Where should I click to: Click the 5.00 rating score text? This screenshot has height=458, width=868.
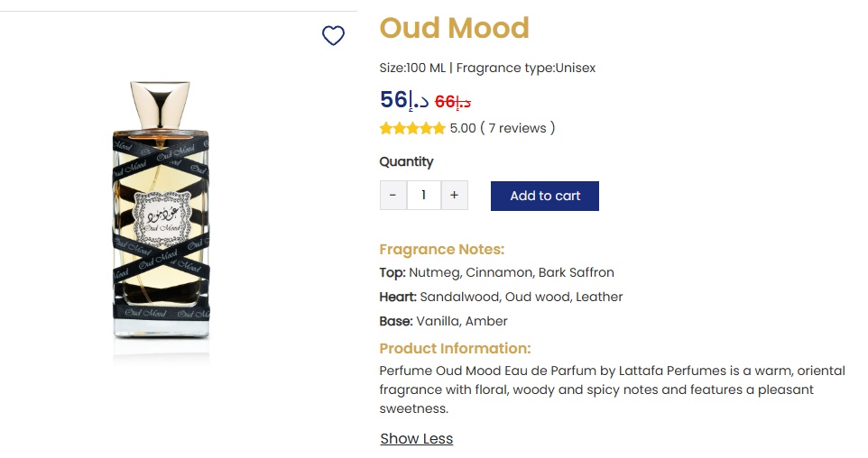coord(462,128)
